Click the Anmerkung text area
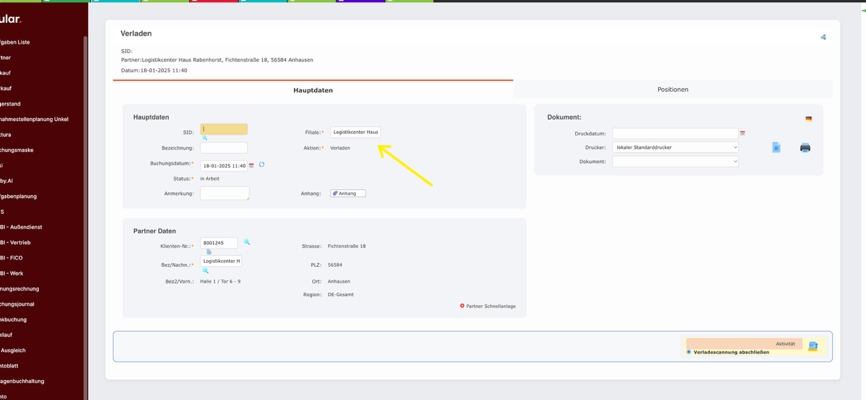 224,193
